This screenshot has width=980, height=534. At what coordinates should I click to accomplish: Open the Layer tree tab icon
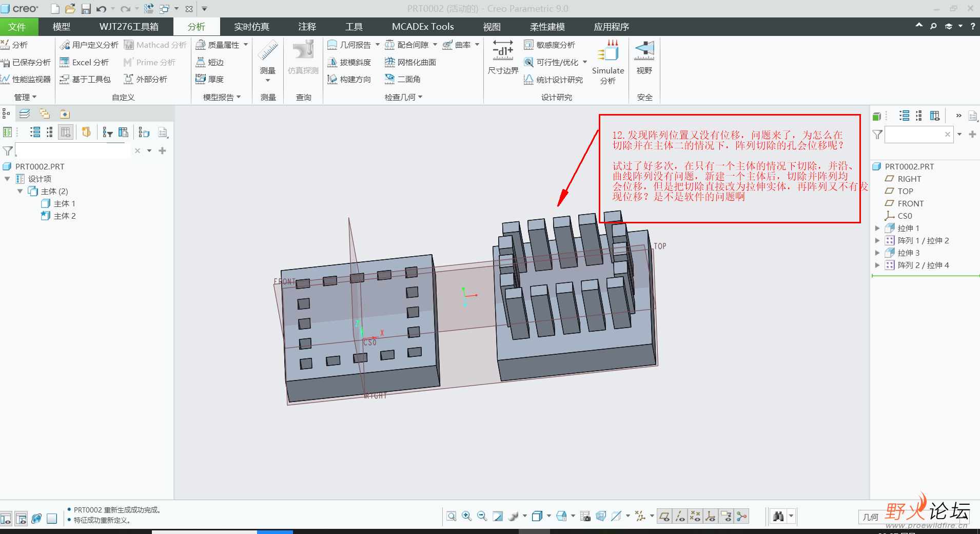pyautogui.click(x=25, y=114)
